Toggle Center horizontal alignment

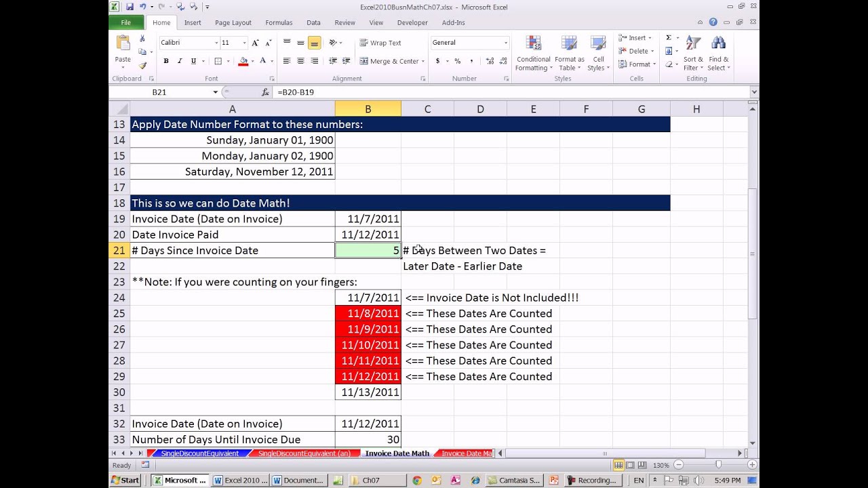click(300, 61)
